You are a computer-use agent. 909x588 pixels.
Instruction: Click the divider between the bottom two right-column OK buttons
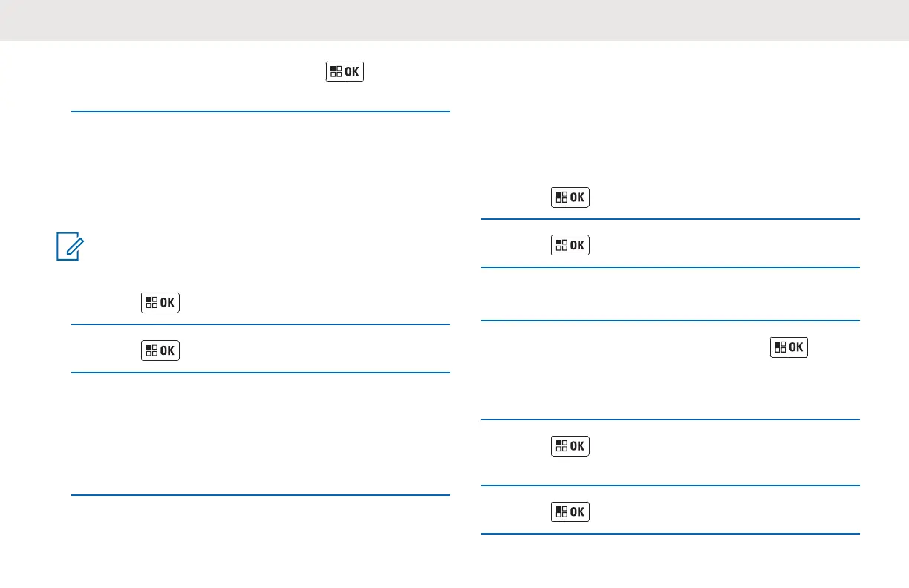[x=671, y=486]
